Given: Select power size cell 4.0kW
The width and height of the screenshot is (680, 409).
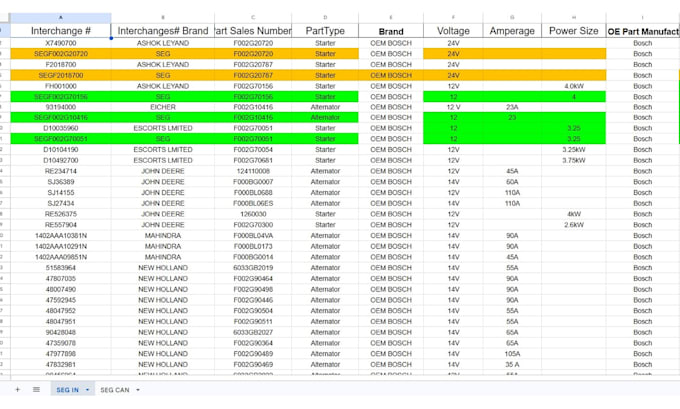Looking at the screenshot, I should [574, 86].
